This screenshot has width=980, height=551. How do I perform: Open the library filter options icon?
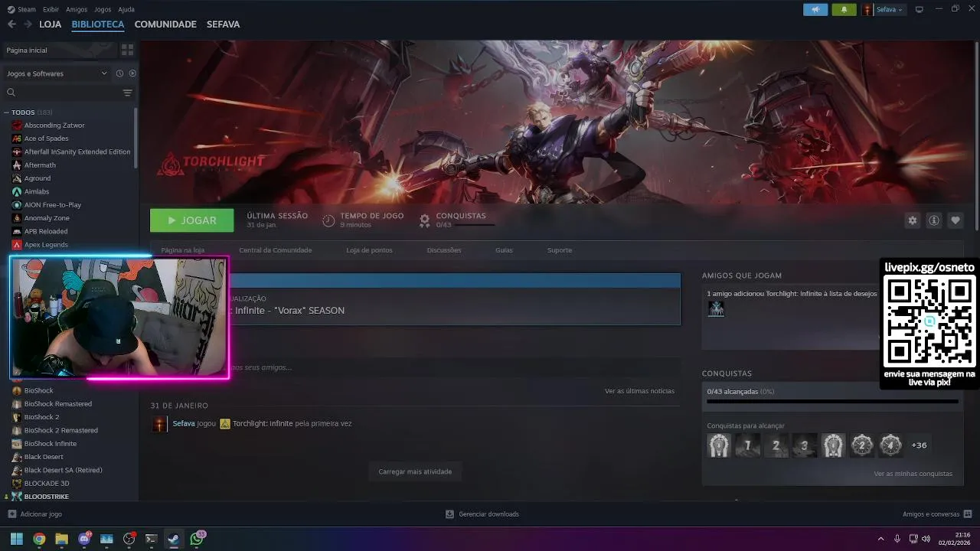tap(127, 93)
